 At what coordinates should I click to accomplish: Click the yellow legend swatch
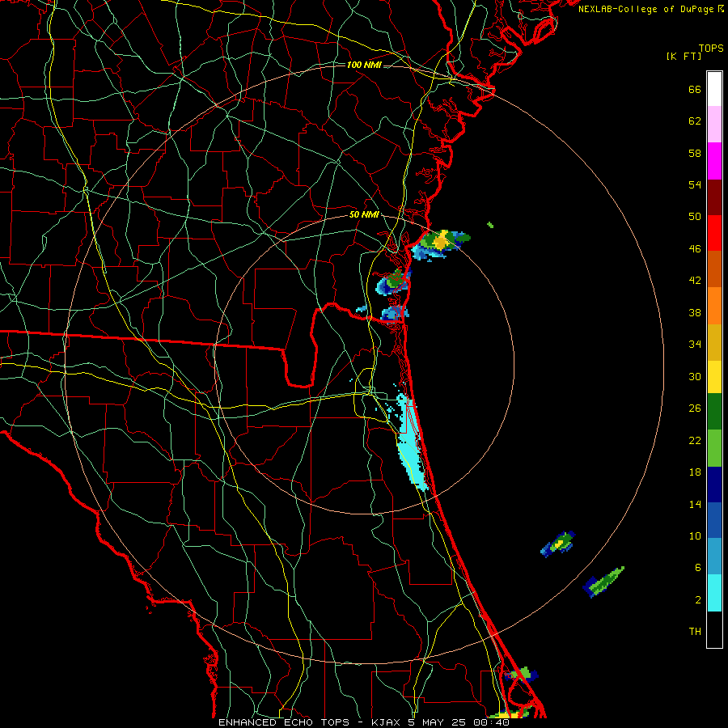pos(714,377)
